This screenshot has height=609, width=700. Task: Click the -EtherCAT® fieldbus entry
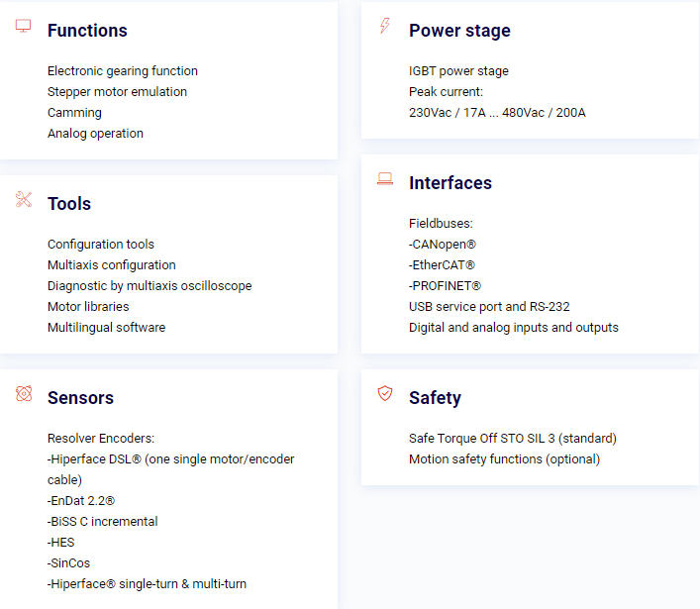[x=442, y=265]
